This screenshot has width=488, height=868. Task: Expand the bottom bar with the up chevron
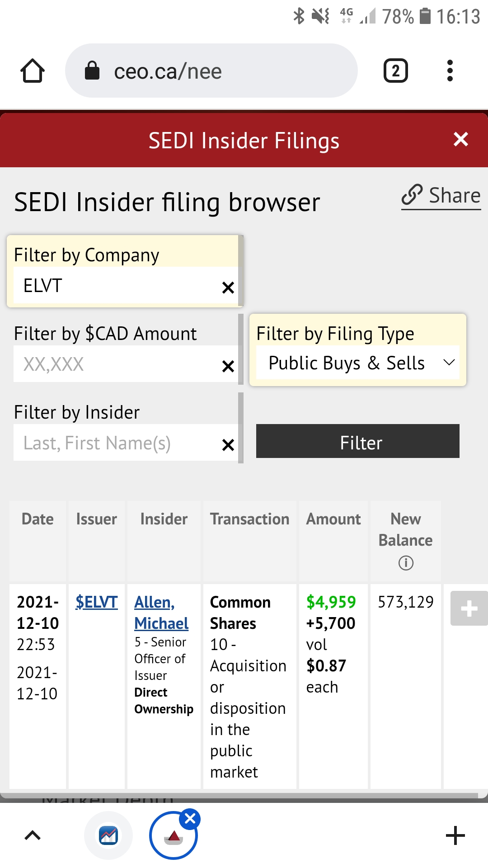33,835
